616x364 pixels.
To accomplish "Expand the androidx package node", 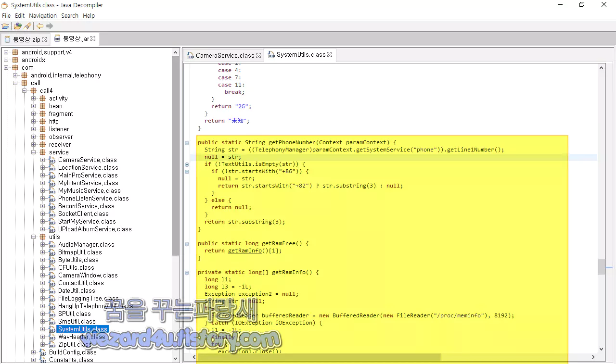I will pyautogui.click(x=6, y=60).
